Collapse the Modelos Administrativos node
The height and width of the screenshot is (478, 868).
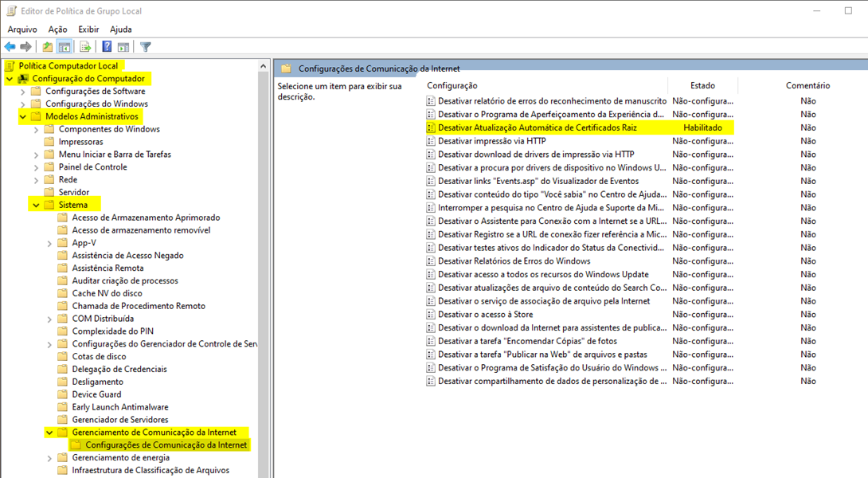point(23,117)
